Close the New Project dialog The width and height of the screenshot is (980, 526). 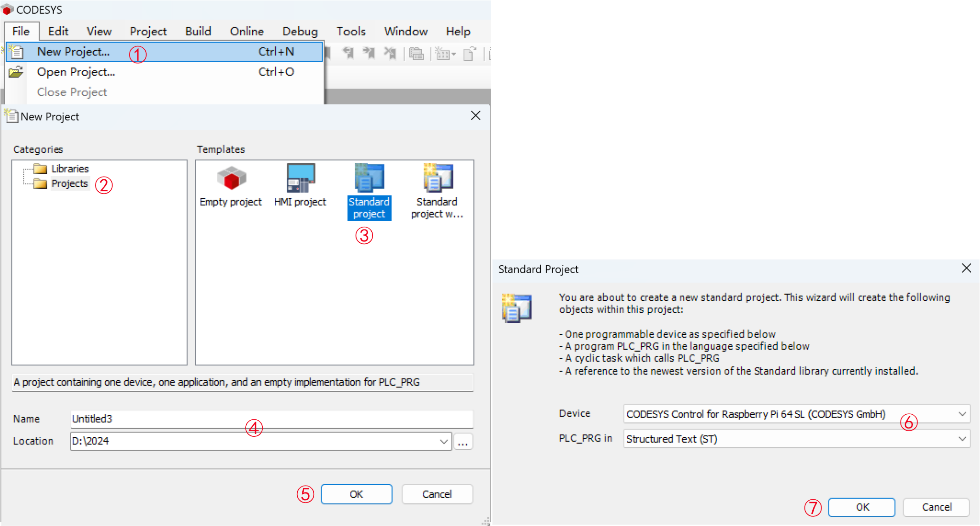tap(476, 116)
